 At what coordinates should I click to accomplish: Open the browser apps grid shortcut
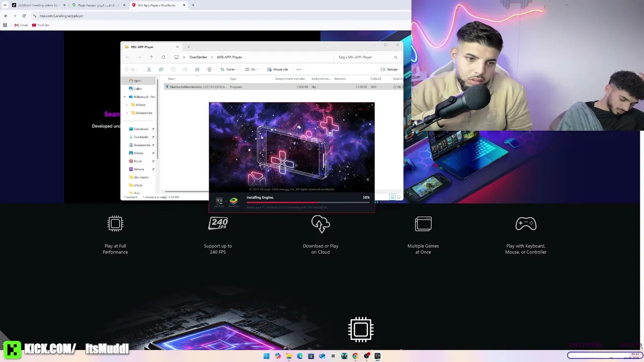pos(5,25)
